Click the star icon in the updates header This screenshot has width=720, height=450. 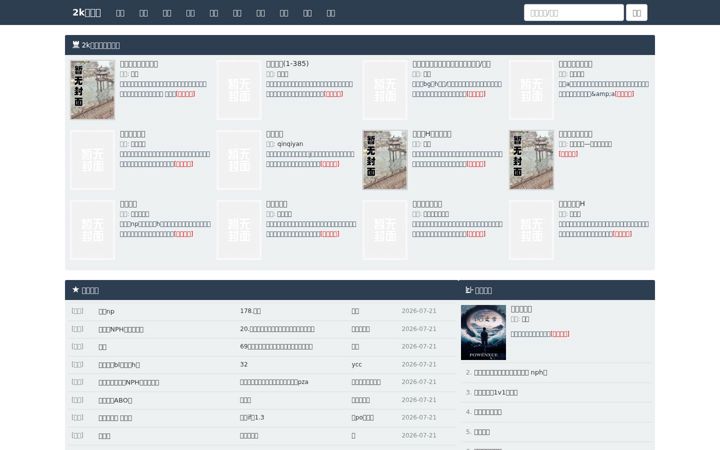[x=76, y=290]
